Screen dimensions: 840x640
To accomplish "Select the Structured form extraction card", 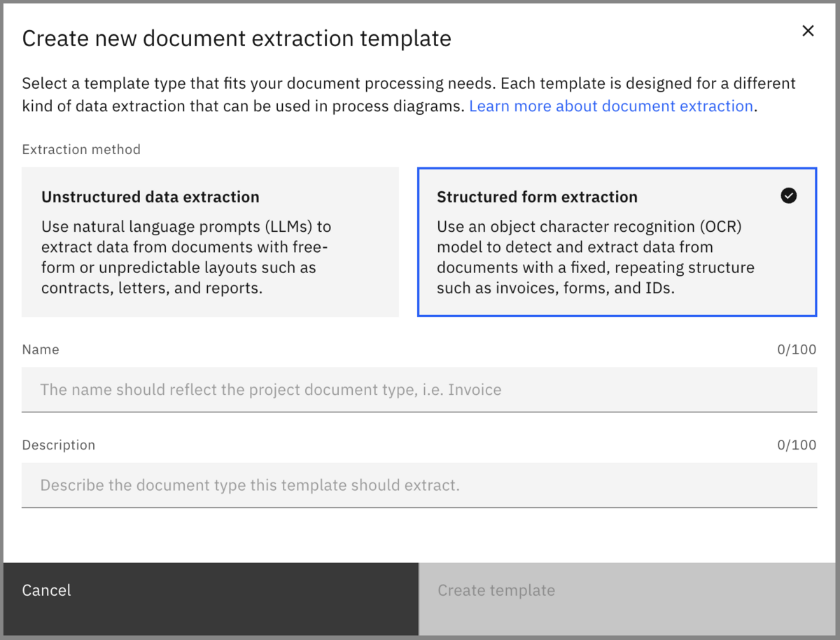I will click(617, 242).
